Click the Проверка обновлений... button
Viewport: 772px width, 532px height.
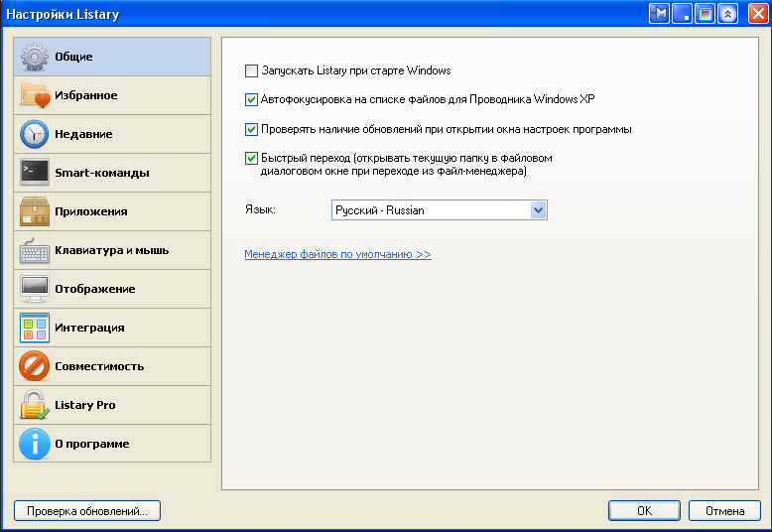click(87, 511)
